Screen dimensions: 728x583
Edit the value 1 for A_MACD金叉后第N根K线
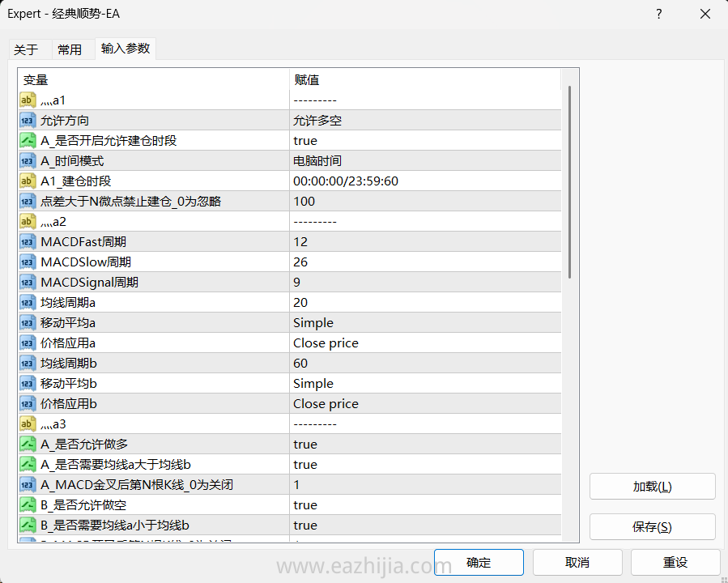[x=425, y=484]
